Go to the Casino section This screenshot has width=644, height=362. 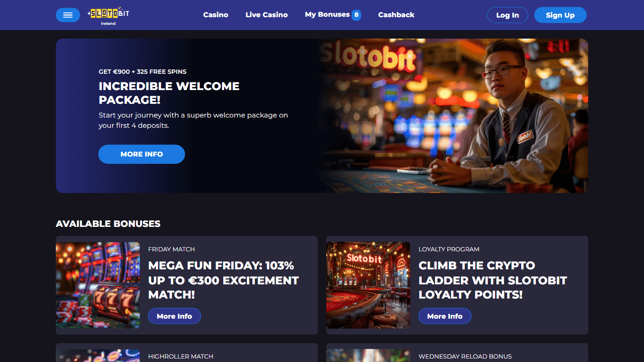216,15
